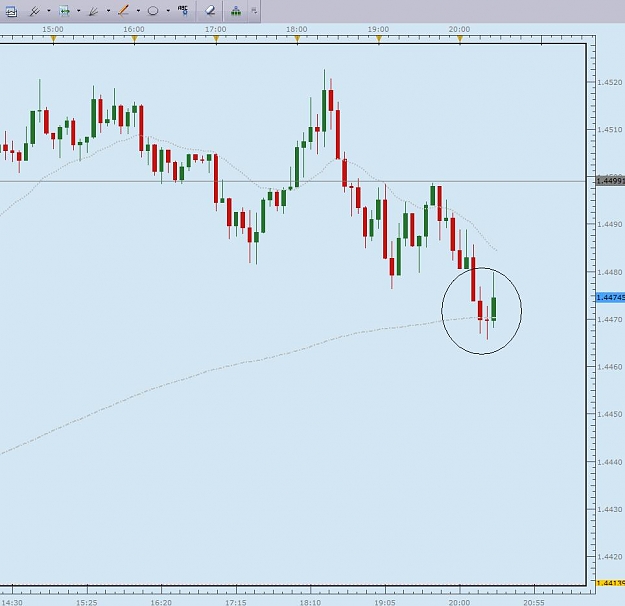The height and width of the screenshot is (606, 625).
Task: Click the 15:25 bottom time label
Action: [86, 602]
